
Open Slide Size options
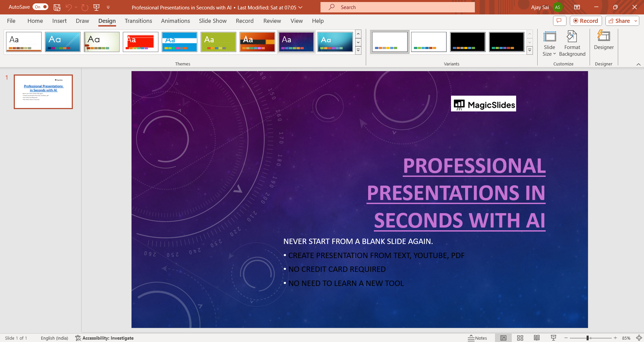[549, 44]
